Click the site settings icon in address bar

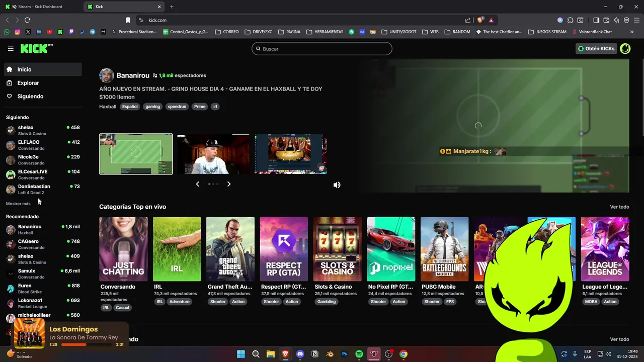click(141, 20)
